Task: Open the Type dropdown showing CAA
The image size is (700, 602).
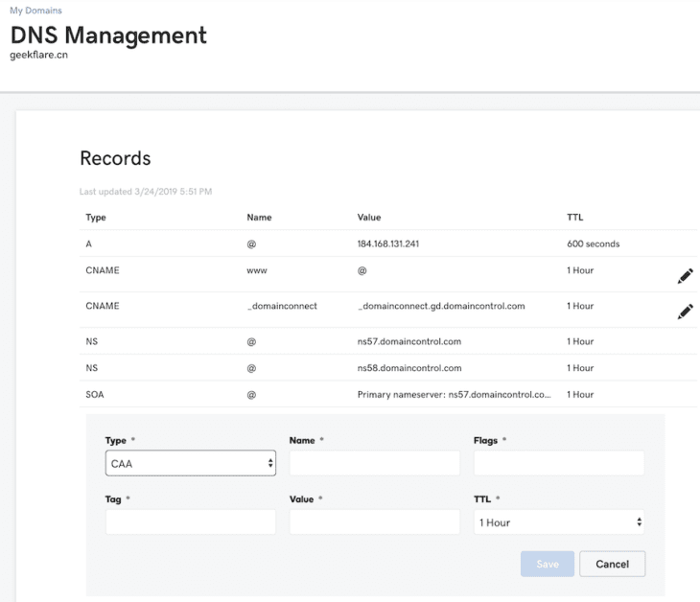Action: point(191,464)
